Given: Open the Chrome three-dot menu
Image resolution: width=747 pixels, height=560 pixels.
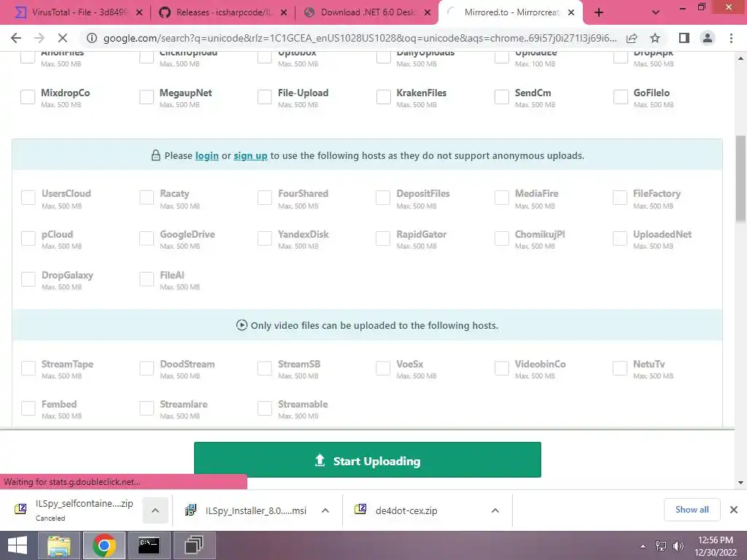Looking at the screenshot, I should coord(731,38).
